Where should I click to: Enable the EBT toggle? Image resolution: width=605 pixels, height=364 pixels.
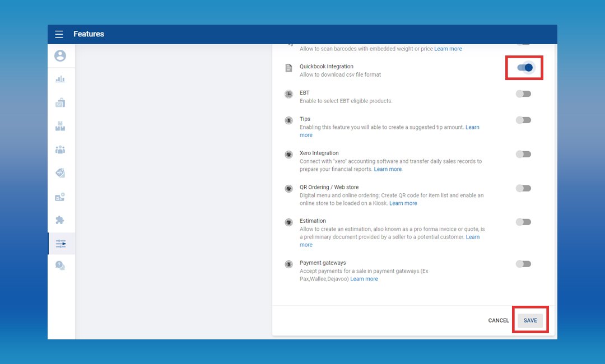point(523,94)
